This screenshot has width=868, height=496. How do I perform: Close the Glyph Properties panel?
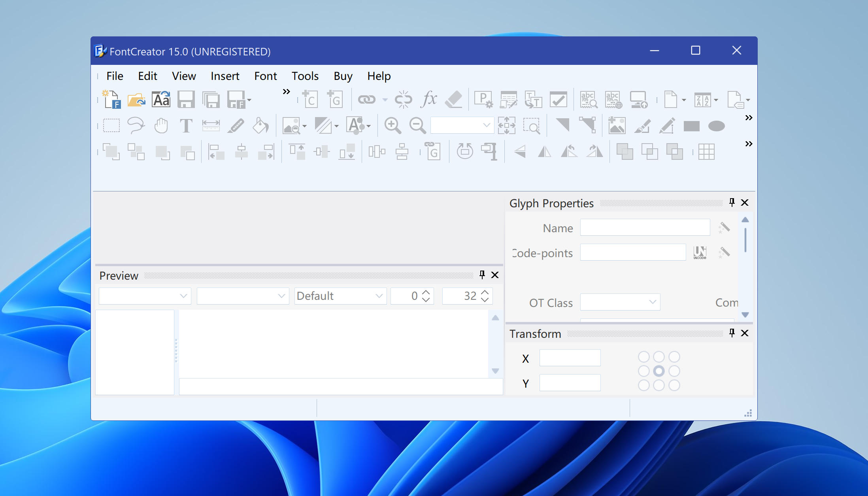tap(745, 203)
